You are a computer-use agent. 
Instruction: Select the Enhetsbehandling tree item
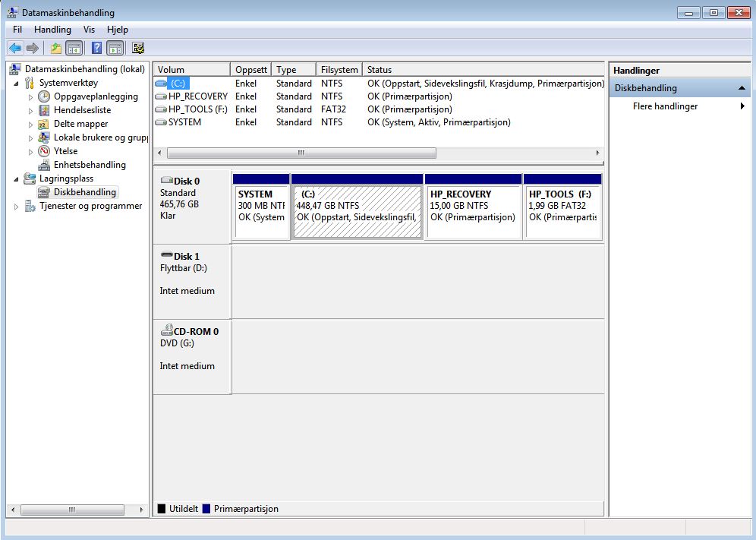tap(90, 165)
